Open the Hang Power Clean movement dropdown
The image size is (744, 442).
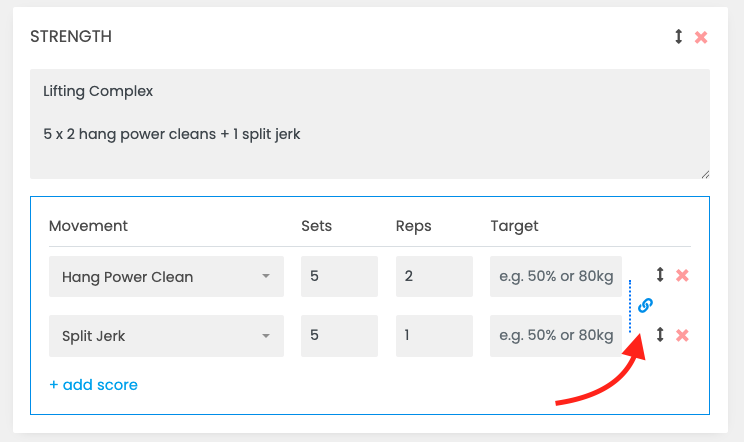click(x=167, y=276)
